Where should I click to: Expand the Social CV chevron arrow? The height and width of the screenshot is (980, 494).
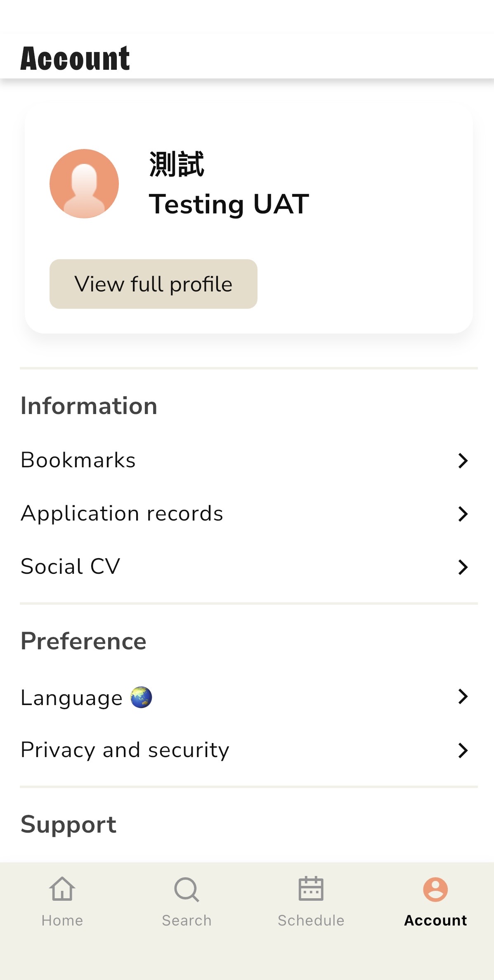coord(463,567)
